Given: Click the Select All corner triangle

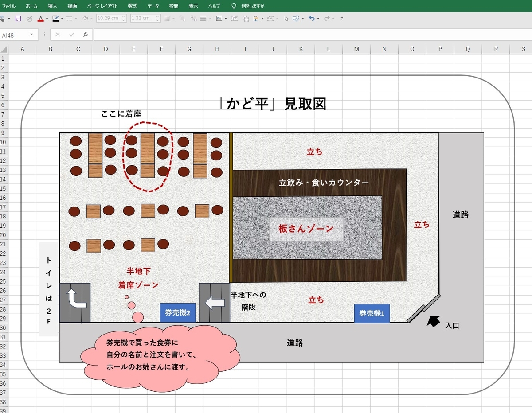Looking at the screenshot, I should [x=4, y=49].
